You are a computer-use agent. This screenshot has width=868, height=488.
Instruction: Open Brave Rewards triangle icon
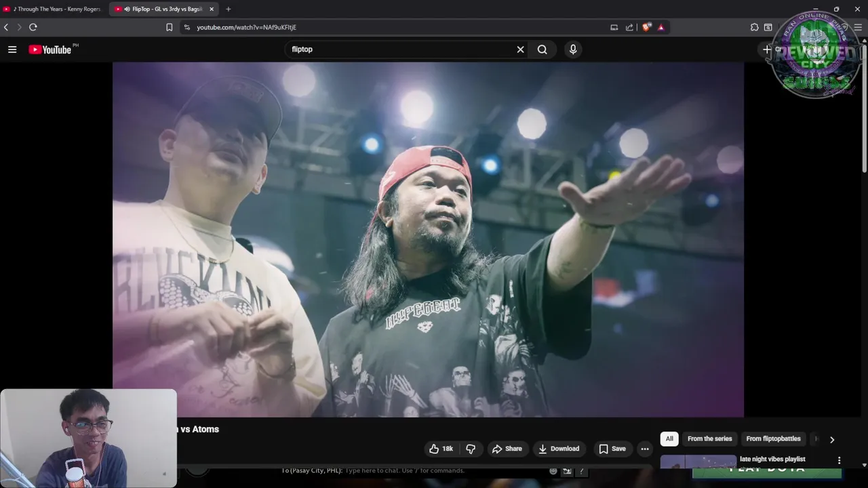661,27
